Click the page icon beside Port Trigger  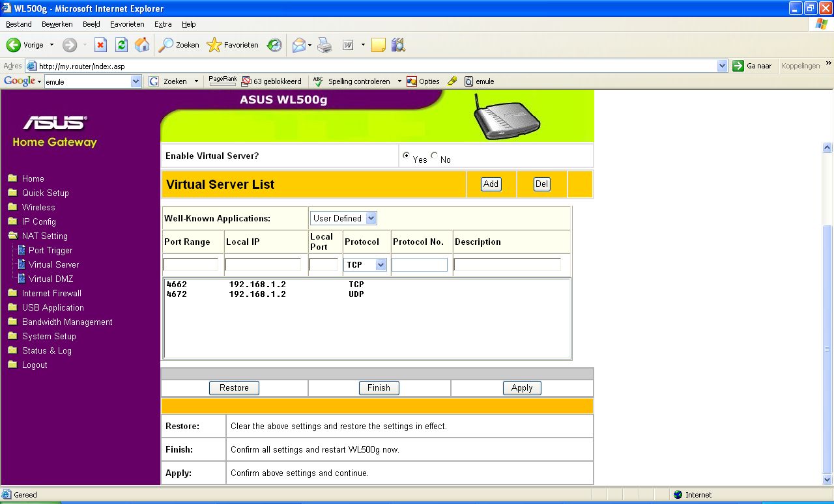pyautogui.click(x=22, y=250)
